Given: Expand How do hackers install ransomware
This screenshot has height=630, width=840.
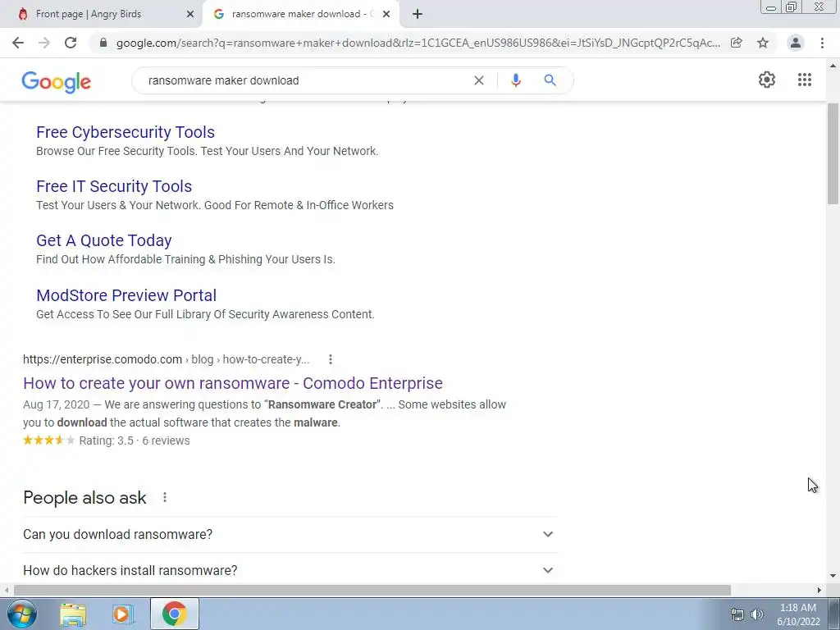Looking at the screenshot, I should click(290, 571).
